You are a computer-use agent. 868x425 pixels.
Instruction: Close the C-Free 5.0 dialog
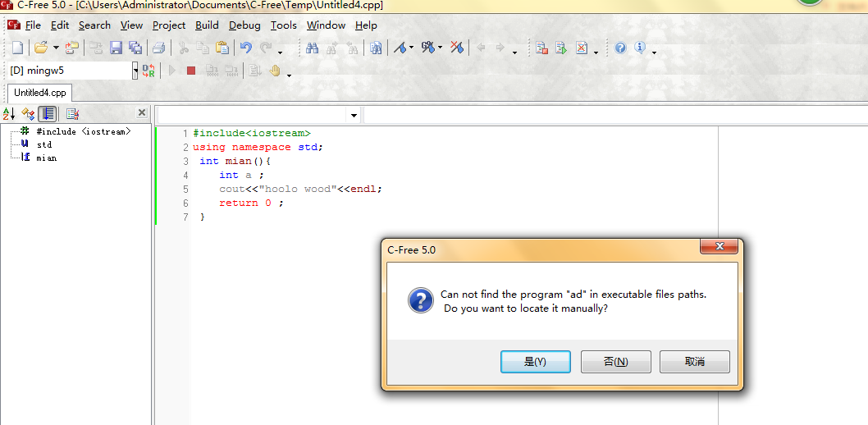pos(719,246)
